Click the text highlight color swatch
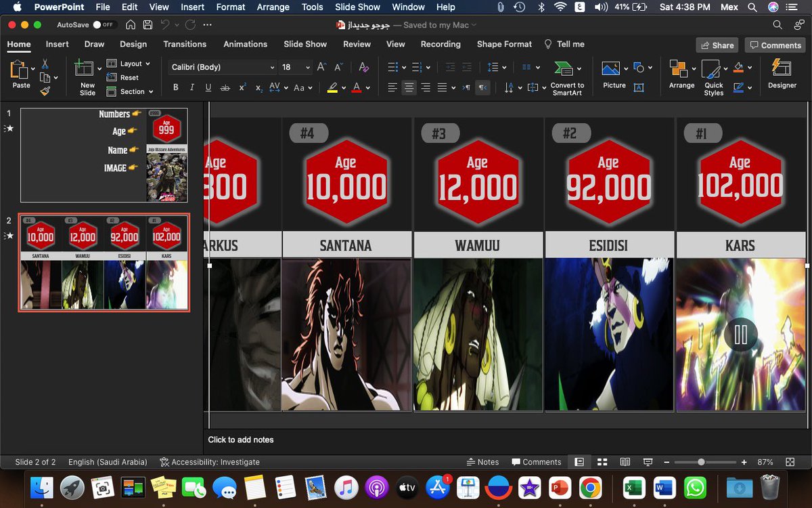812x508 pixels. pos(332,88)
